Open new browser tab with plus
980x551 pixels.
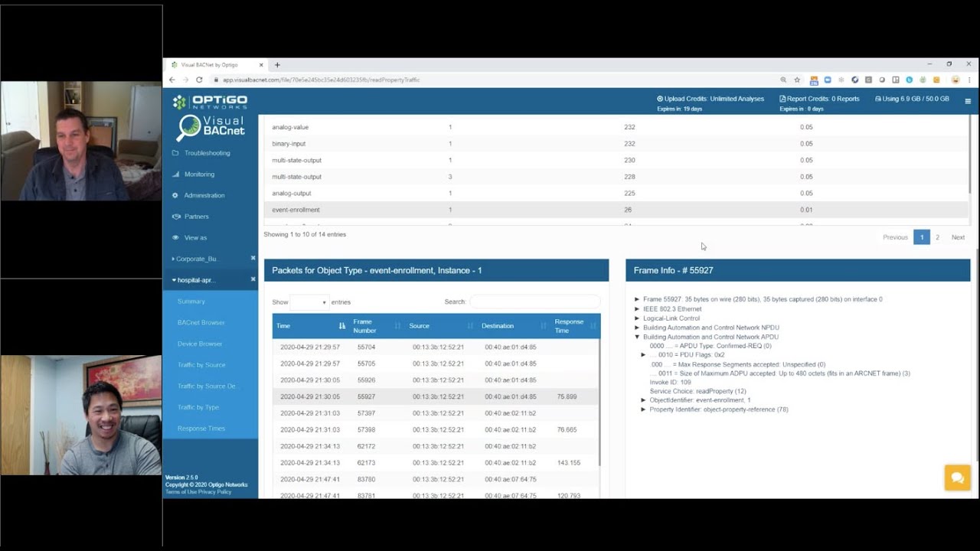[x=277, y=65]
